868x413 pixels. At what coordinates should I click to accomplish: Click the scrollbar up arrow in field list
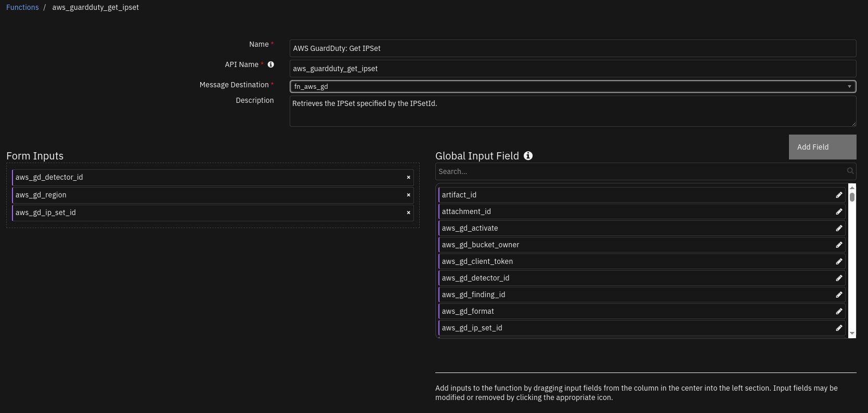coord(852,187)
